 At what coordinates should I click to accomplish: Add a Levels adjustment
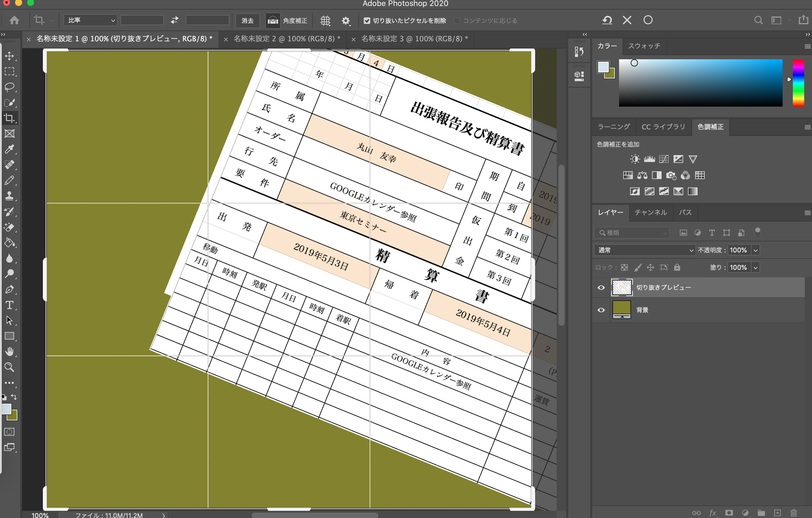pos(649,159)
